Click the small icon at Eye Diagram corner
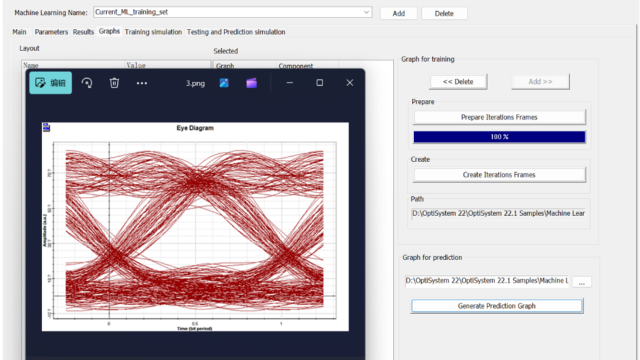Viewport: 640px width, 360px height. pos(47,128)
